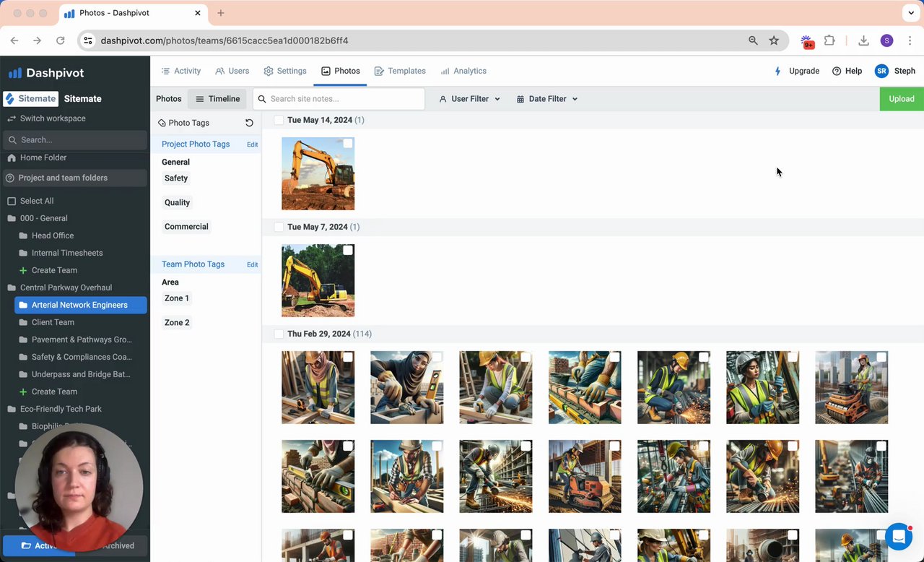
Task: Open the Settings tab
Action: (285, 71)
